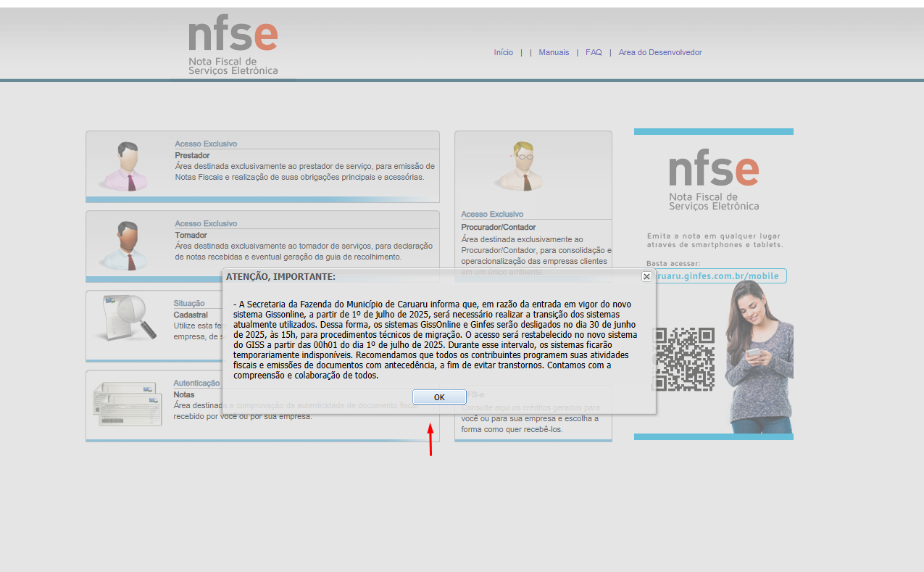The image size is (924, 572).
Task: Click the Prestador description text
Action: click(x=304, y=172)
